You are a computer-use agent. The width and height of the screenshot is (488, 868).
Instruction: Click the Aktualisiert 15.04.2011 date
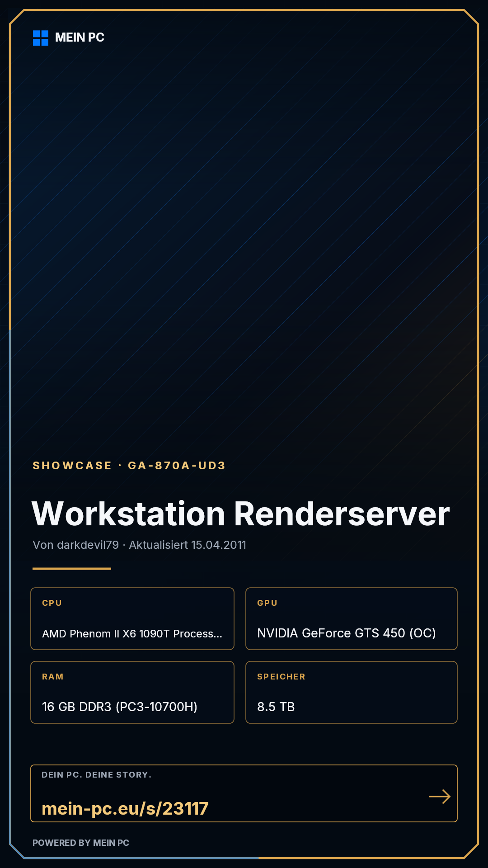tap(188, 545)
